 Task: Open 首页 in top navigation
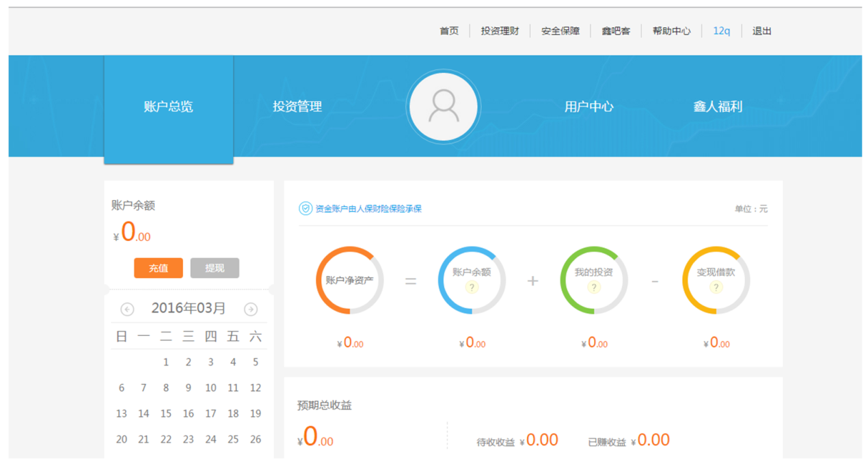point(449,31)
